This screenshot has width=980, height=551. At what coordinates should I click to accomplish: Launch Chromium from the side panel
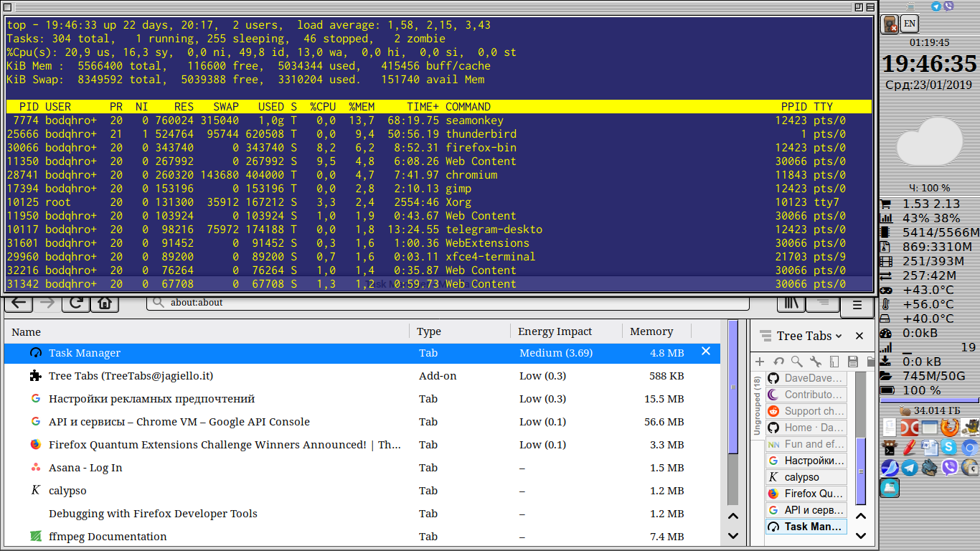pos(970,448)
